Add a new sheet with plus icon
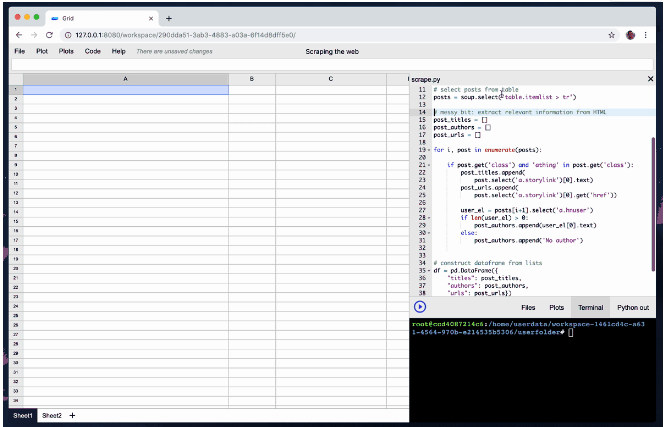 pos(72,415)
